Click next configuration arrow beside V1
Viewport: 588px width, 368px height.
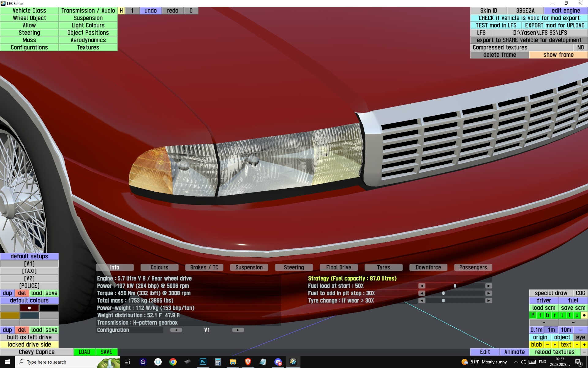238,330
